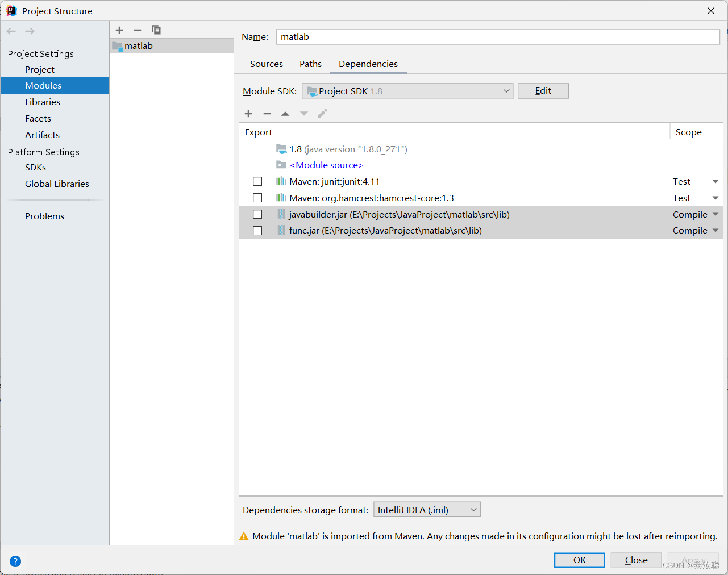Open dependencies storage format dropdown

pos(427,510)
